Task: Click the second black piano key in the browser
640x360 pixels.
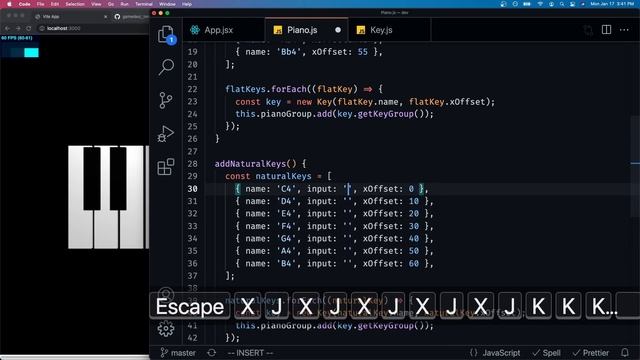Action: point(118,178)
